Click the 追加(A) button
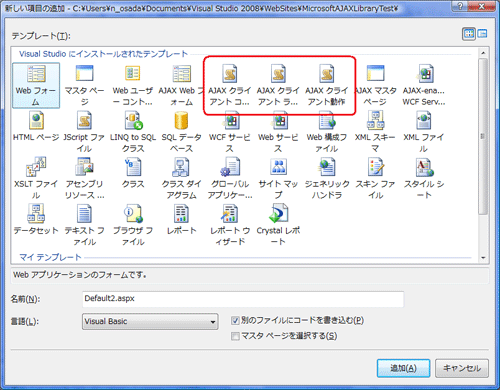This screenshot has height=390, width=500. click(x=403, y=368)
